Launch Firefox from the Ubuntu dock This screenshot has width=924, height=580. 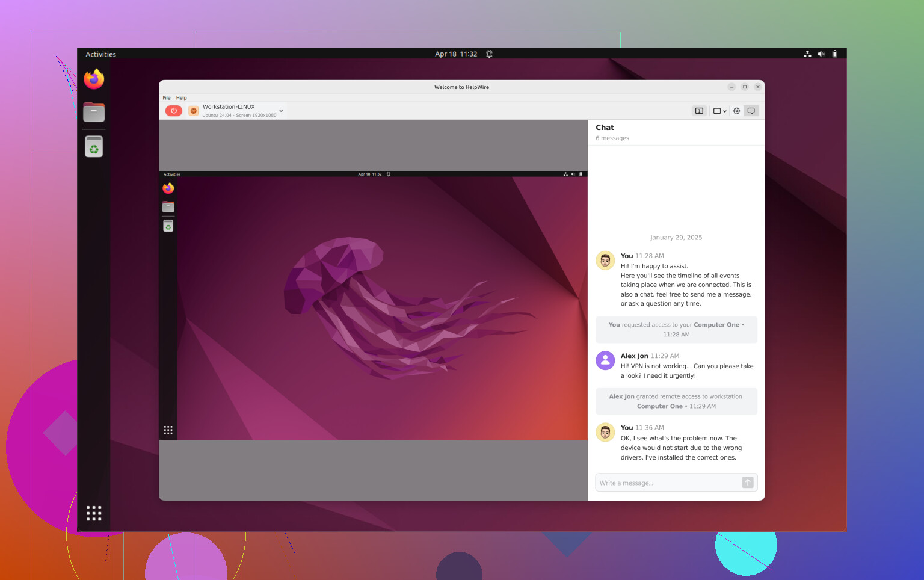(94, 79)
